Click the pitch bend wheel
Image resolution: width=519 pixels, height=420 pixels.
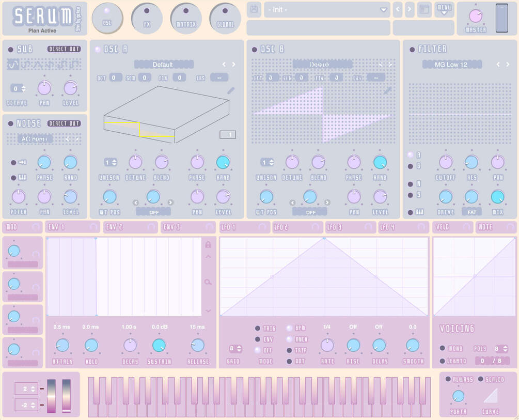click(x=51, y=396)
